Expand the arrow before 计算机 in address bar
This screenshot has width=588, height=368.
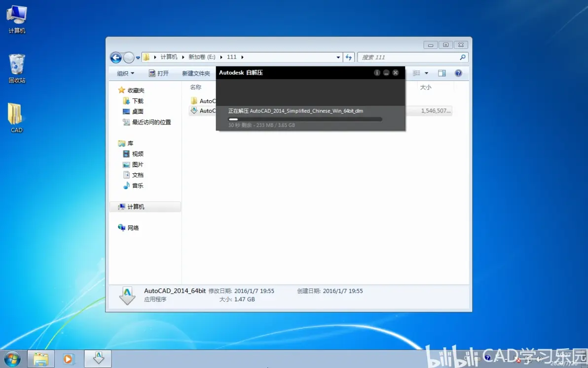click(155, 57)
